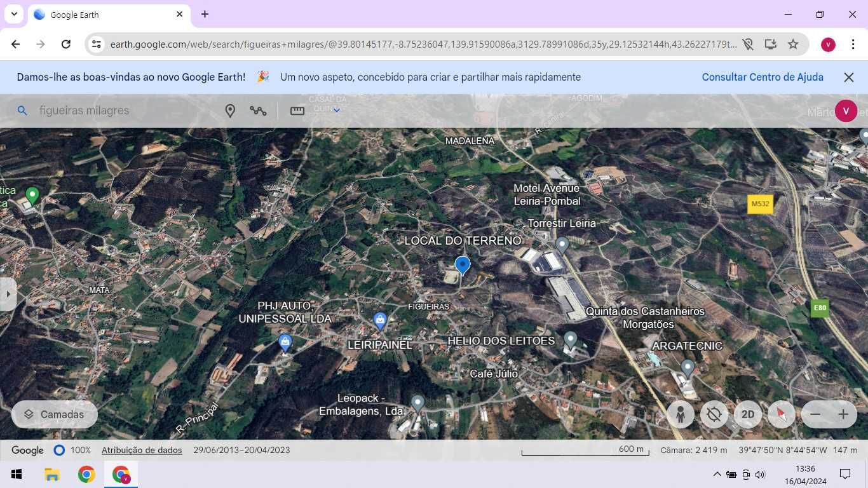Open Consultar Centro de Ajuda link
The image size is (868, 488).
763,77
